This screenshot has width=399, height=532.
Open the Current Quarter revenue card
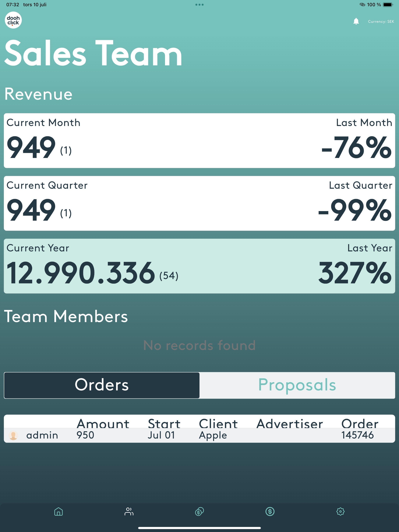(x=199, y=203)
